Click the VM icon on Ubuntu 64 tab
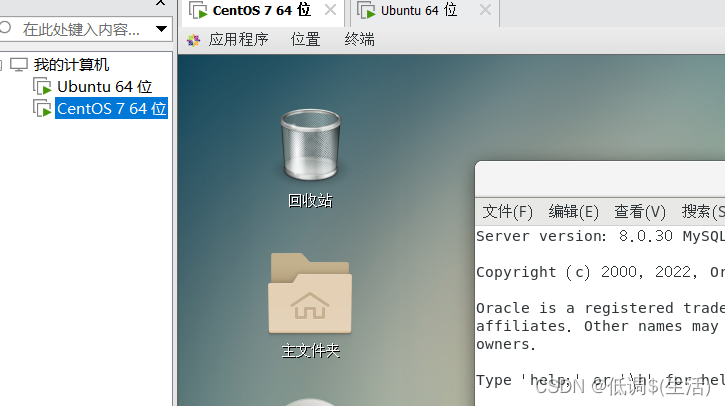The image size is (725, 406). pyautogui.click(x=367, y=10)
